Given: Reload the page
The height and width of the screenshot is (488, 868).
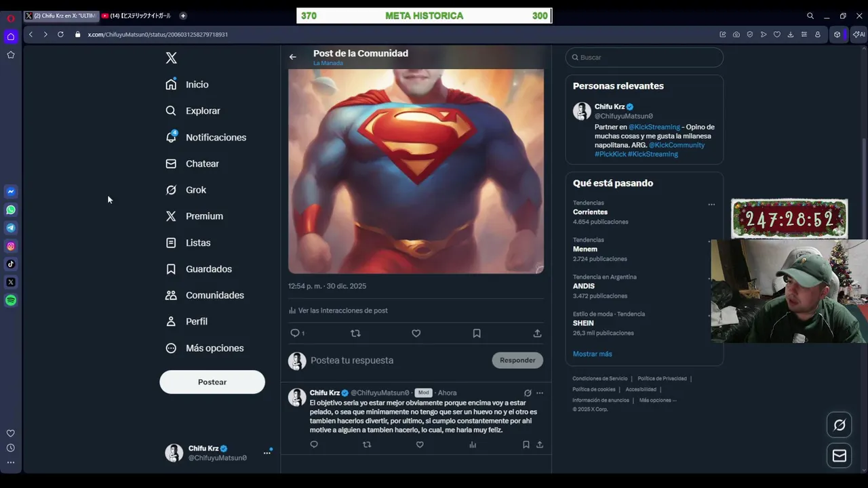Looking at the screenshot, I should [x=60, y=35].
